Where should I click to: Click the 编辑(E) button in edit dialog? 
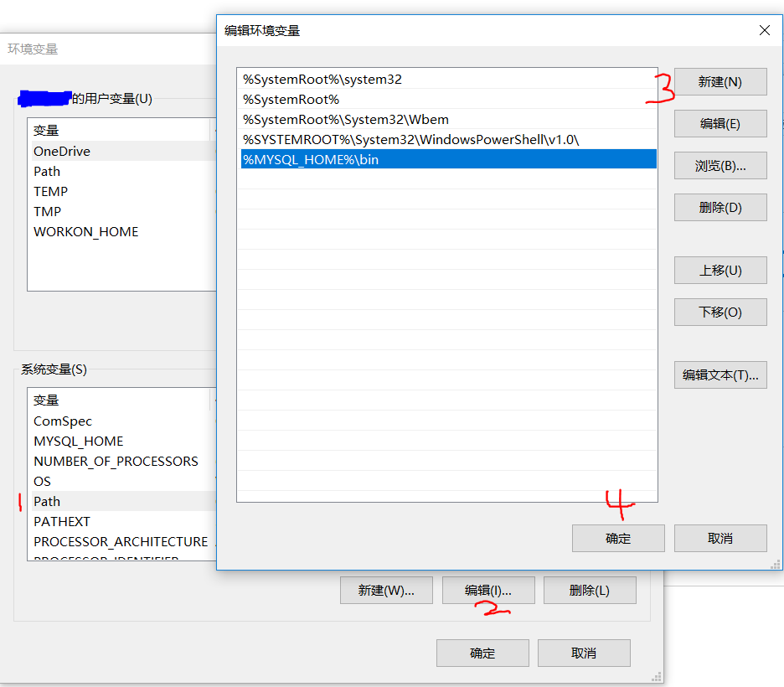(720, 123)
